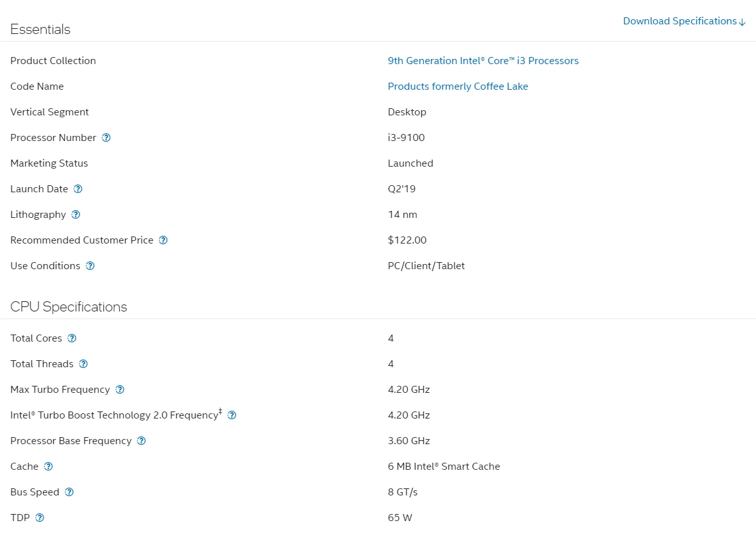Click the Download Specifications link
The width and height of the screenshot is (756, 539).
tap(684, 21)
